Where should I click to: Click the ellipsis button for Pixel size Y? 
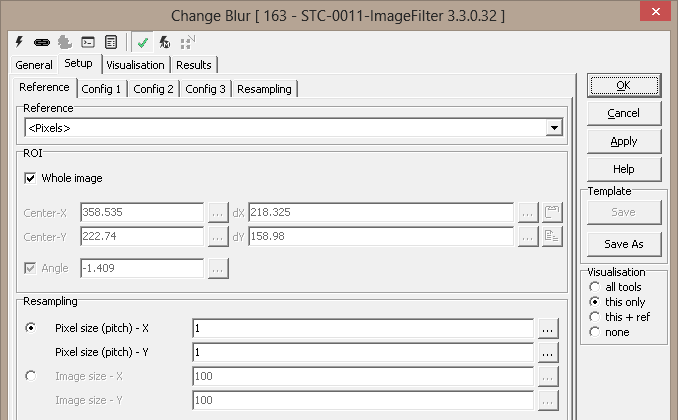point(547,352)
